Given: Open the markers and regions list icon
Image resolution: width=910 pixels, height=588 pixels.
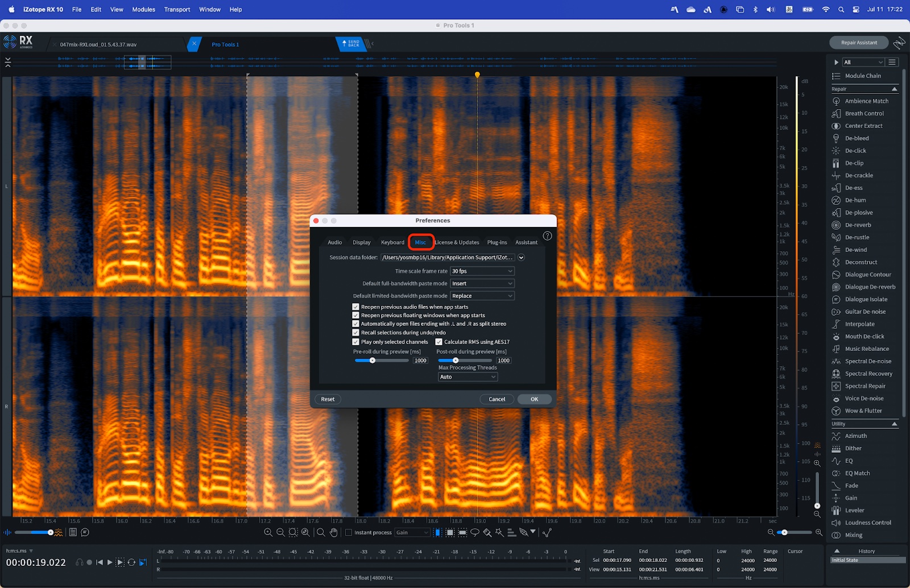Looking at the screenshot, I should pos(73,532).
